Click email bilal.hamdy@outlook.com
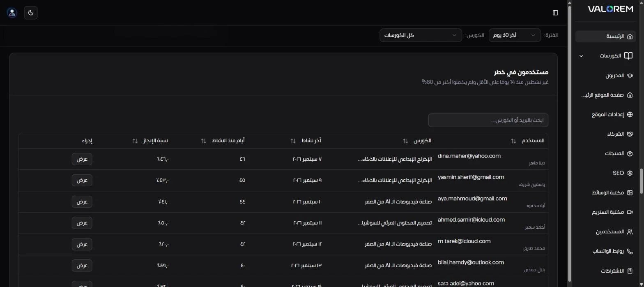This screenshot has width=644, height=287. [x=471, y=262]
